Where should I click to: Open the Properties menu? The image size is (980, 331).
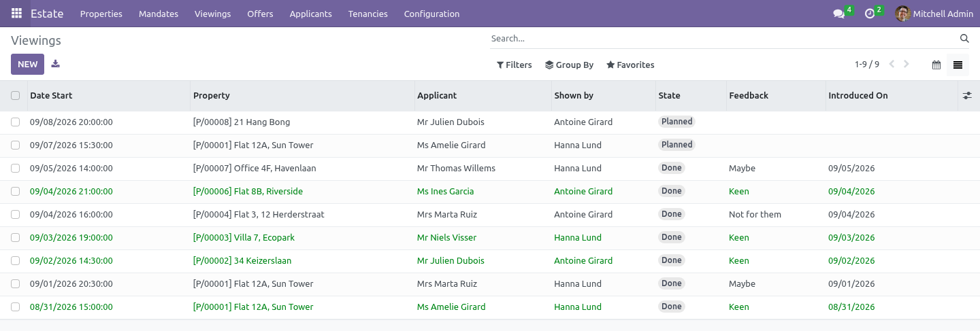tap(101, 14)
